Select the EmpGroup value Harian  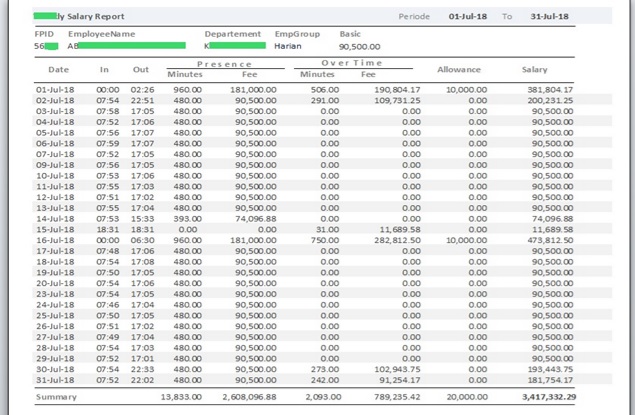[x=288, y=46]
